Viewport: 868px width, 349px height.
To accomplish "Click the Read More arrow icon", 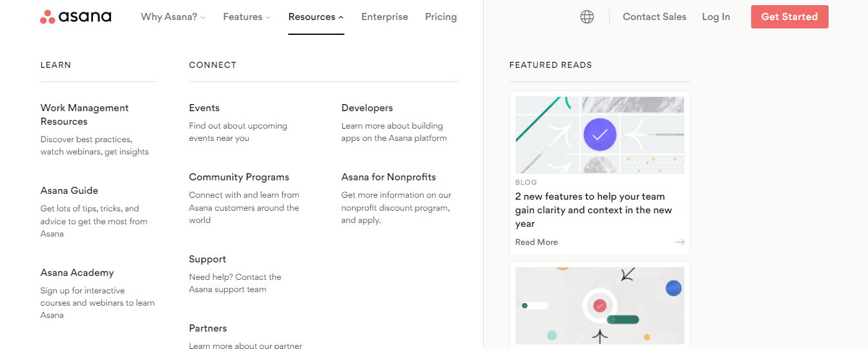I will (x=679, y=242).
